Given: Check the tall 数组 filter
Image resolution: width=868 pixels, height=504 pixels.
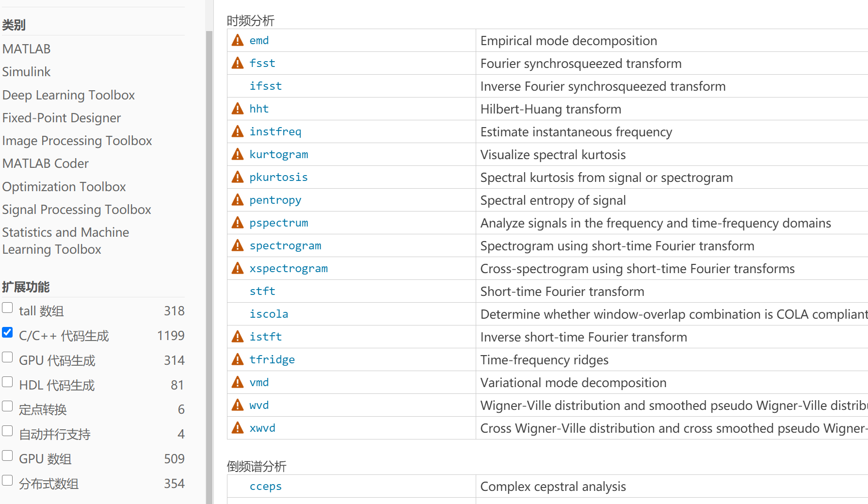Looking at the screenshot, I should pos(7,308).
